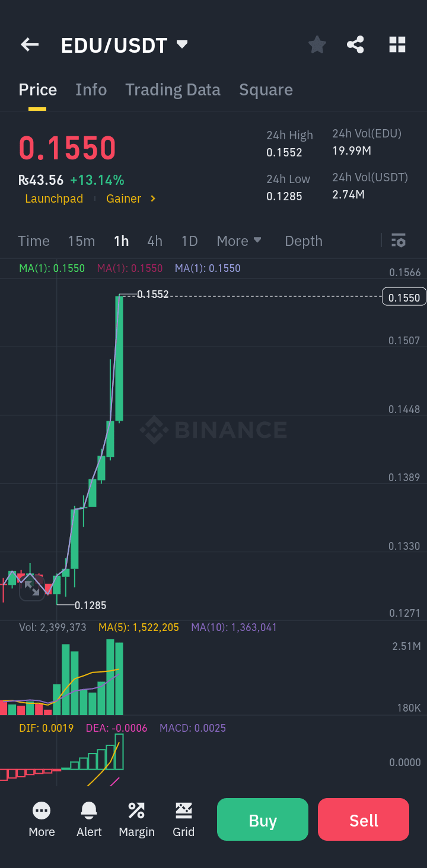Viewport: 427px width, 868px height.
Task: Switch to the Trading Data tab
Action: pyautogui.click(x=173, y=90)
